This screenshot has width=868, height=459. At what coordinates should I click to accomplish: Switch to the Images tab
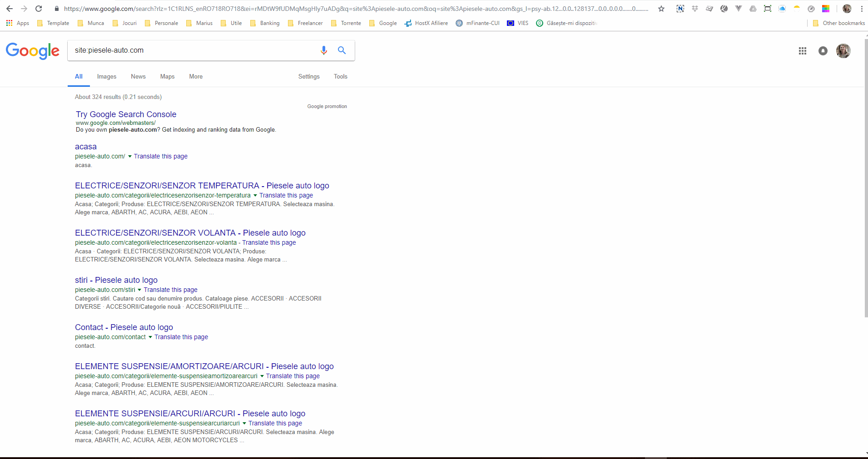pyautogui.click(x=107, y=77)
